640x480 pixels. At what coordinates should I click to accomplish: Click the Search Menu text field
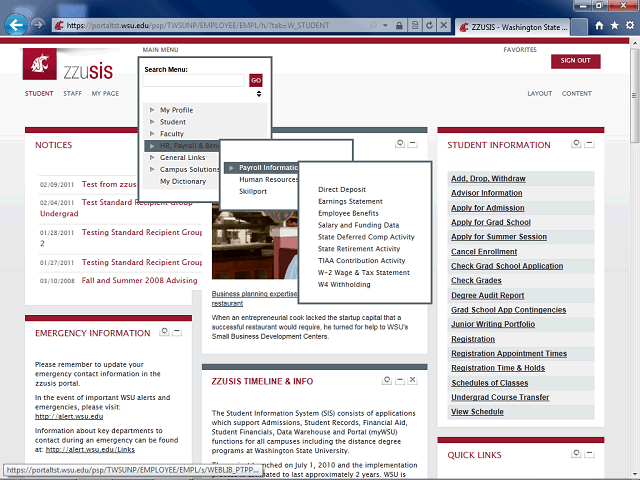[x=195, y=80]
